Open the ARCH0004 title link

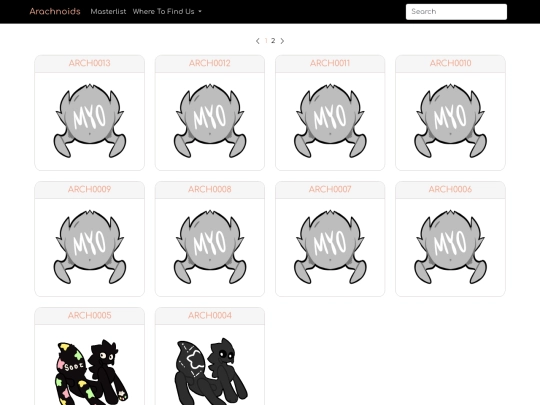point(210,315)
